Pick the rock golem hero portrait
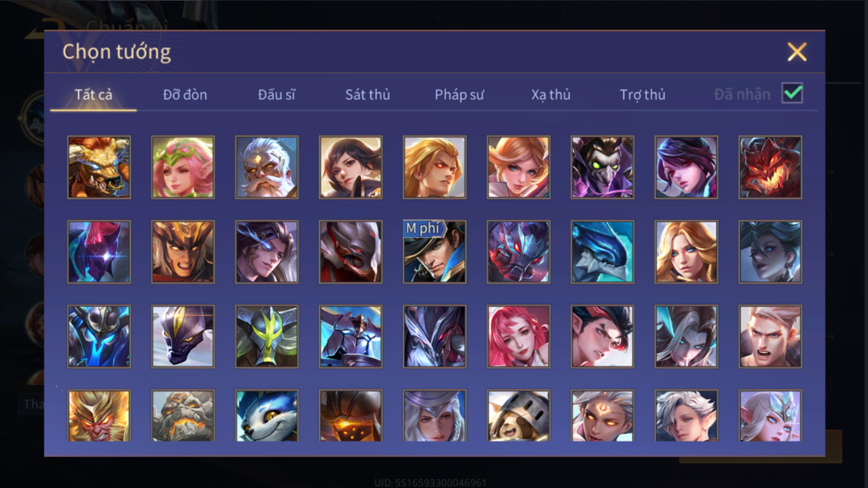868x488 pixels. click(183, 416)
